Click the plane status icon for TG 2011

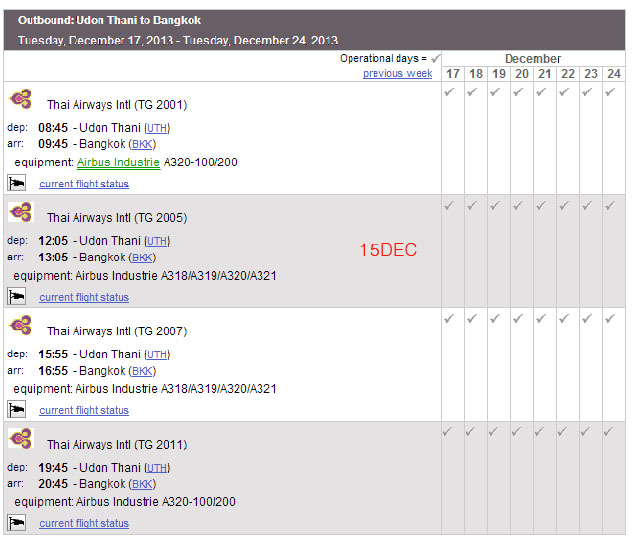point(17,523)
